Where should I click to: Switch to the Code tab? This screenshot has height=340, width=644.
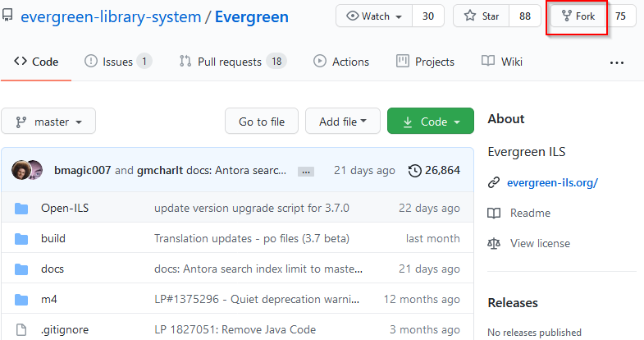[x=36, y=62]
